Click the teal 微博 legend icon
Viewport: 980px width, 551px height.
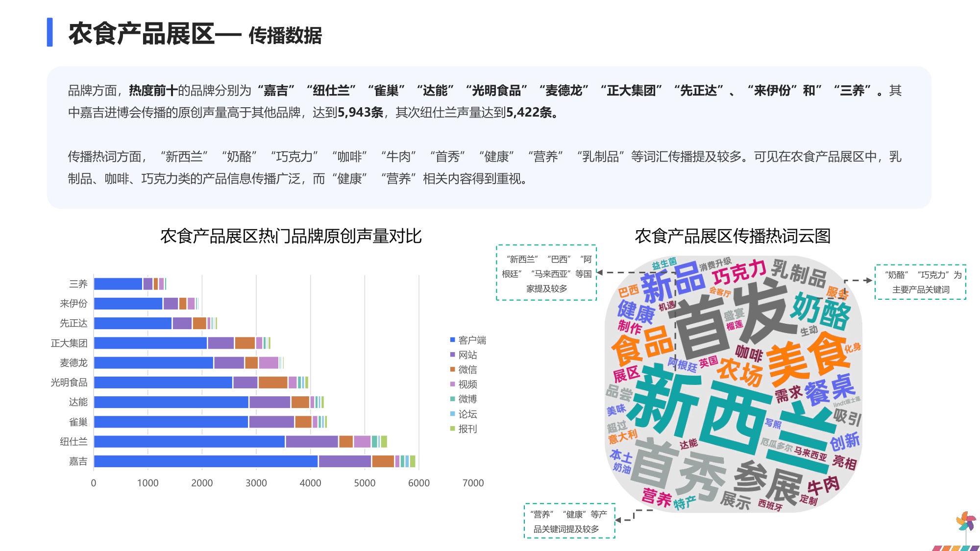(x=451, y=399)
